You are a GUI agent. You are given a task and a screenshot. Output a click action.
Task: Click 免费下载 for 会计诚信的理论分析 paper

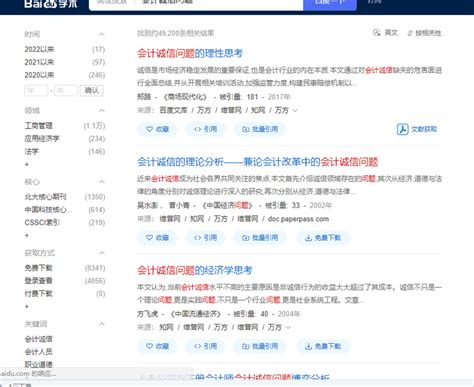tap(323, 238)
